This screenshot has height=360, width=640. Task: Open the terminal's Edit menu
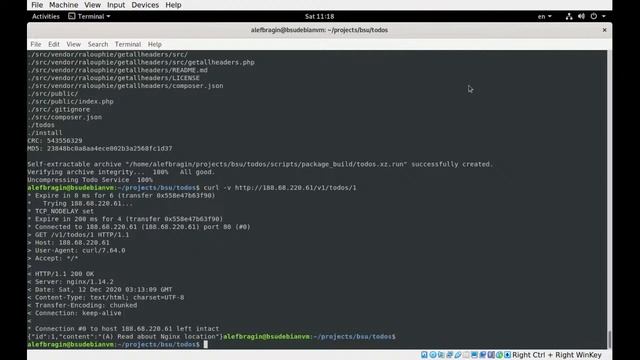53,44
